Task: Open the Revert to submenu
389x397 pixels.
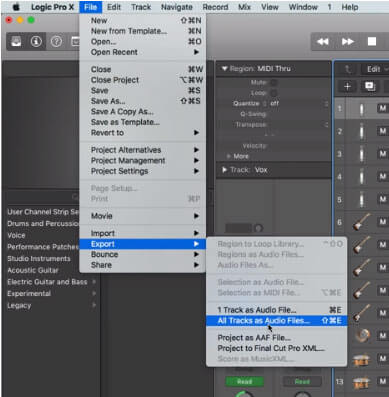Action: coord(143,133)
